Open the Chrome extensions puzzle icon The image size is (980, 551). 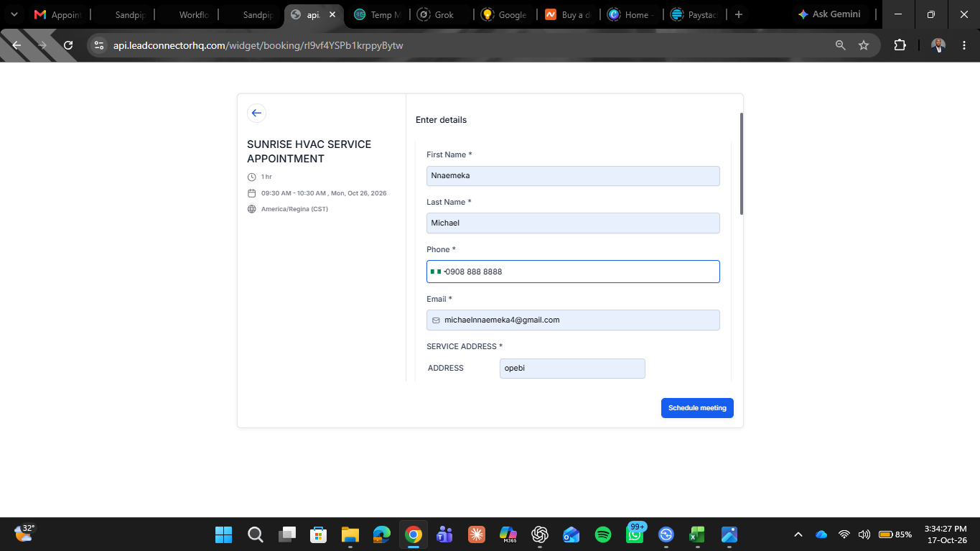(900, 45)
